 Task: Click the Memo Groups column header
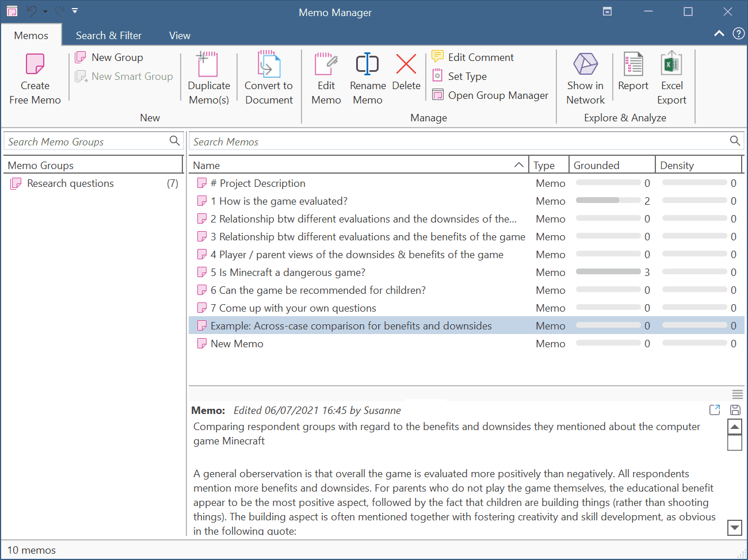point(93,165)
